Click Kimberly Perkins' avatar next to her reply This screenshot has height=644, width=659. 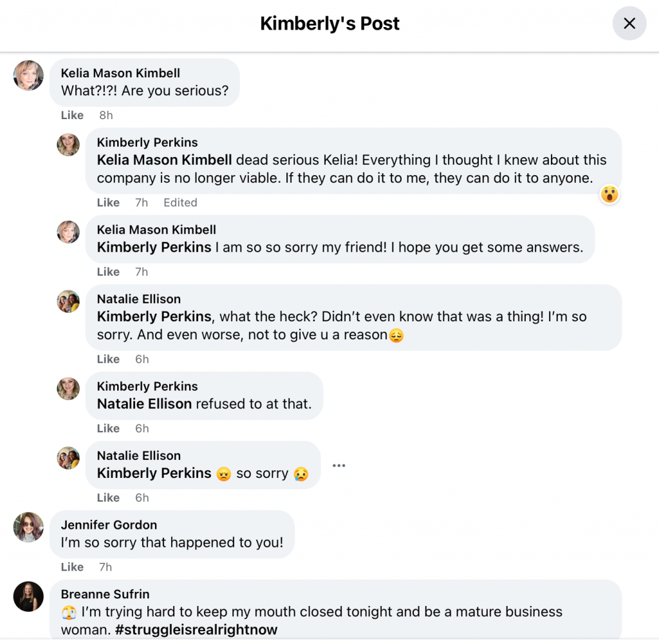click(68, 145)
